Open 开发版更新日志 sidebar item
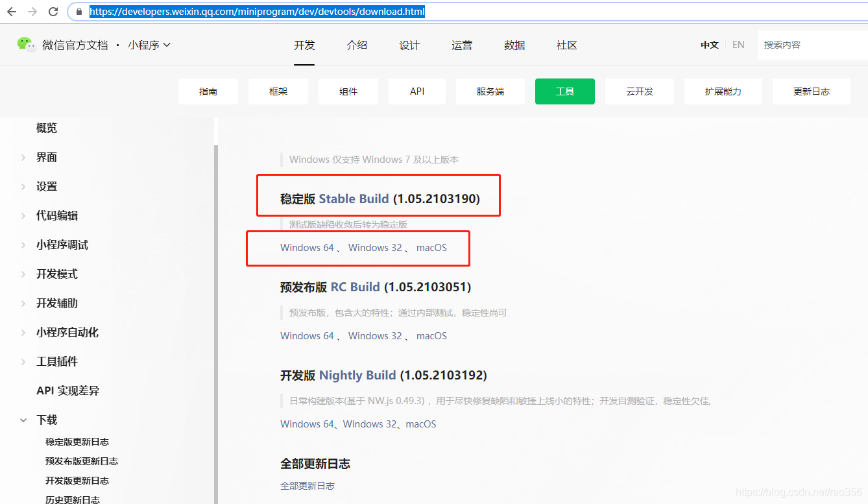 (77, 481)
